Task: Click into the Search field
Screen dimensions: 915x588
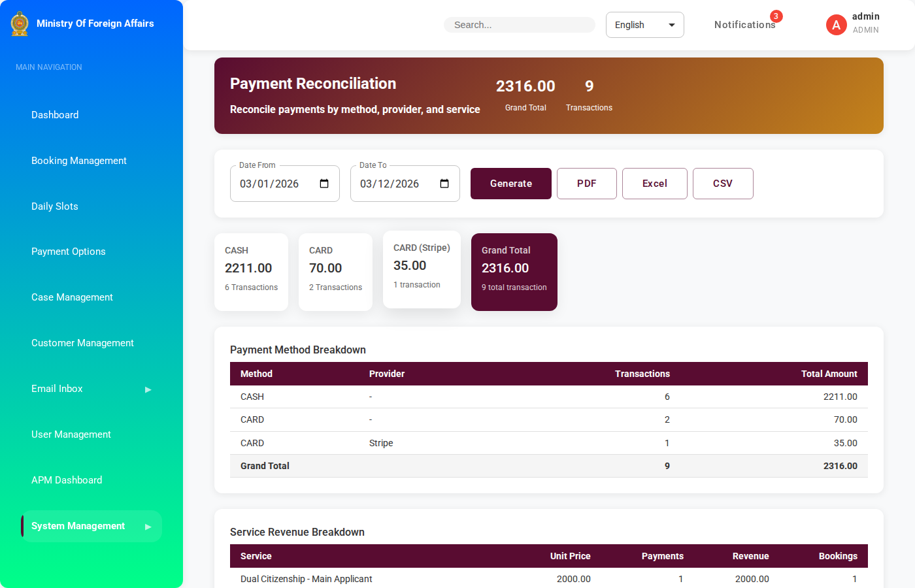Action: (x=520, y=25)
